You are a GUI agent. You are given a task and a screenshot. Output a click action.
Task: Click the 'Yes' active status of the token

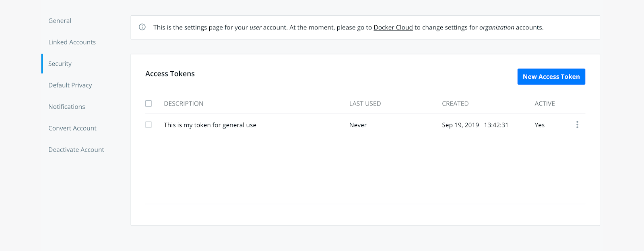[x=539, y=125]
